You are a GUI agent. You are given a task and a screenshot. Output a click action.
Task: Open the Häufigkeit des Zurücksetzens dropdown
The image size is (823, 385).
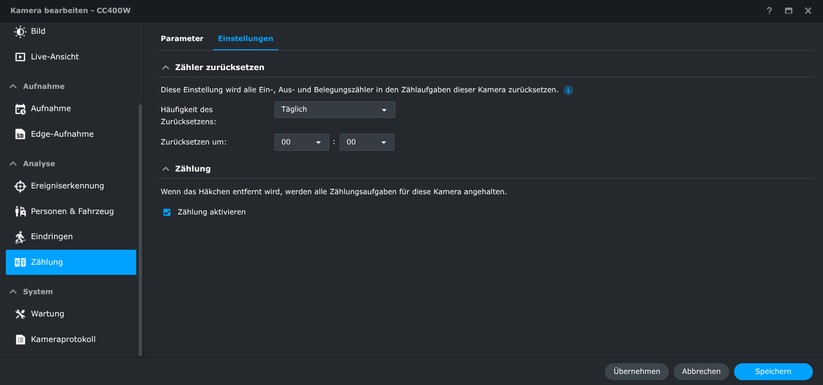(334, 110)
